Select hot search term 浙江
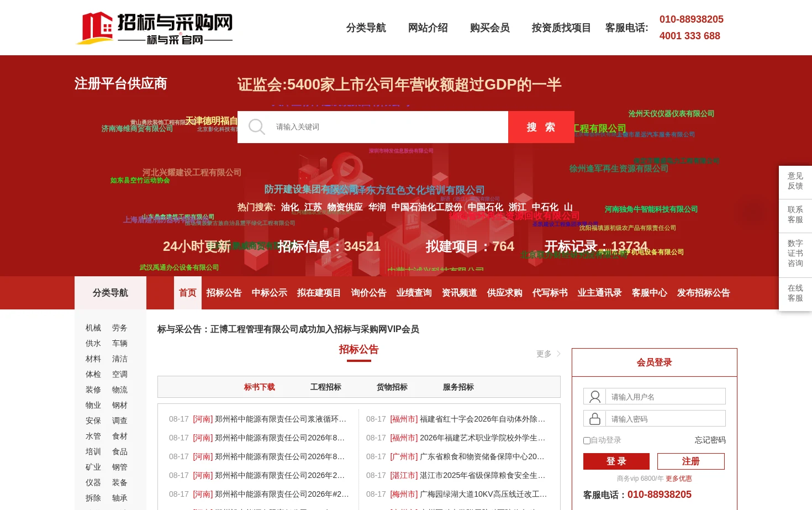The height and width of the screenshot is (510, 812). (x=518, y=207)
